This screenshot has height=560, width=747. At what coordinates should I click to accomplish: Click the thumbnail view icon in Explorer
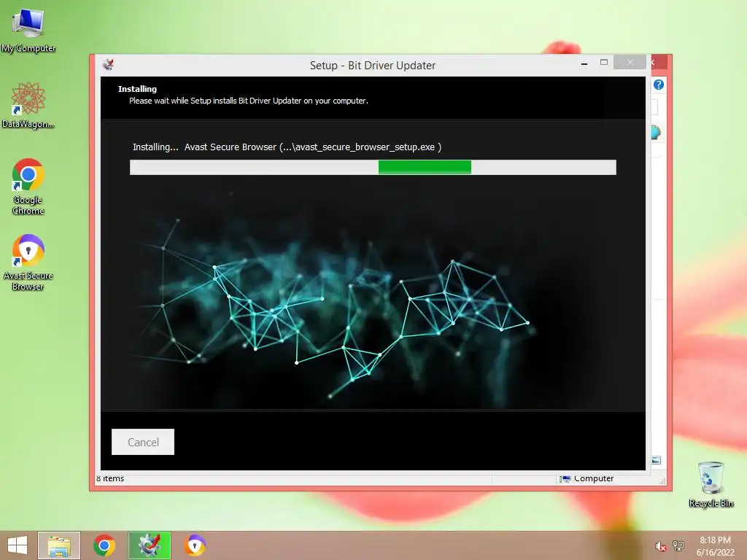click(x=656, y=460)
